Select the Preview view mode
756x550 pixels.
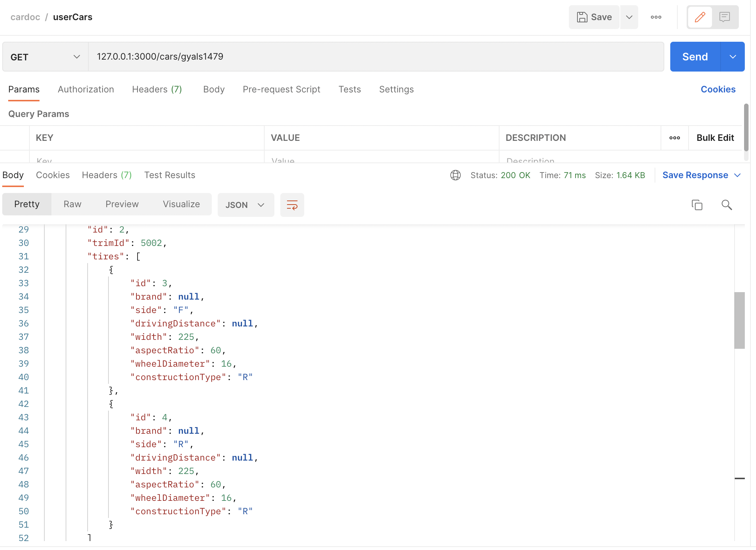coord(122,204)
